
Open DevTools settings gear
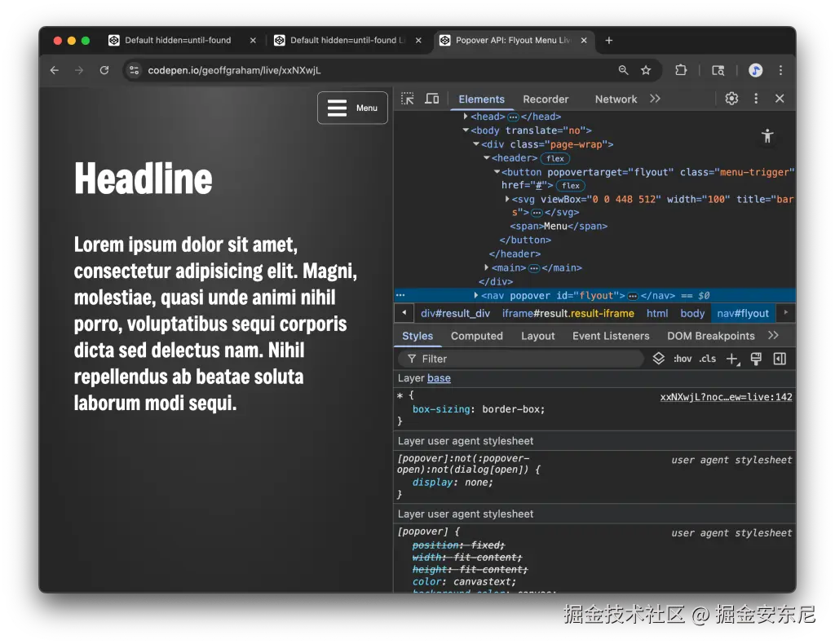[731, 99]
